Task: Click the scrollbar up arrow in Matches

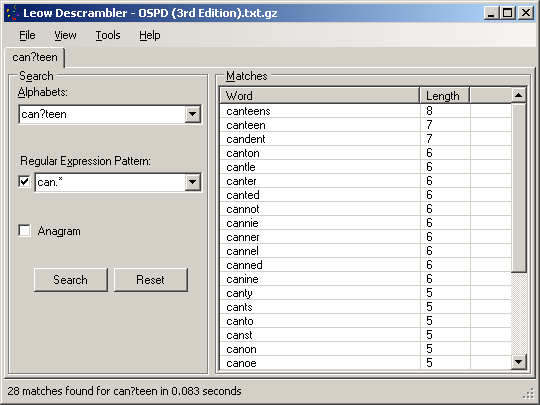Action: [x=519, y=95]
